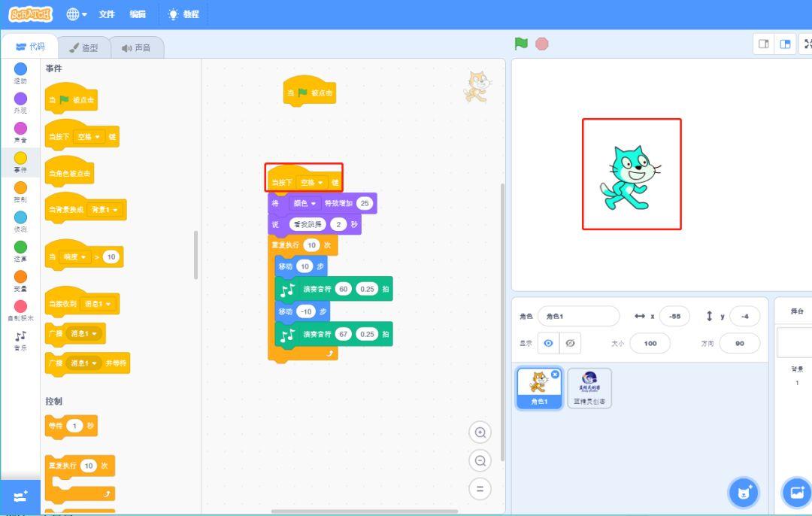Open the 文件 (File) menu
Screen dimensions: 812x516
(107, 14)
